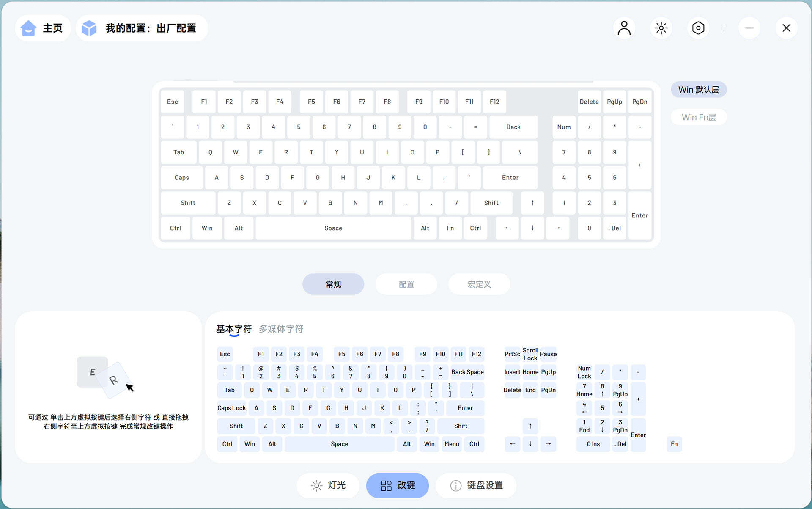Click the cube icon for my configuration
Image resolution: width=812 pixels, height=509 pixels.
(89, 28)
